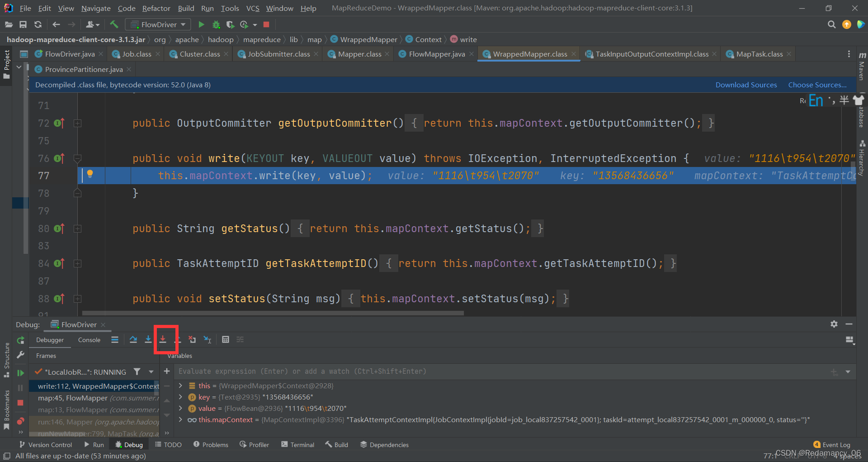The width and height of the screenshot is (868, 462).
Task: Open the Navigate menu
Action: (96, 8)
